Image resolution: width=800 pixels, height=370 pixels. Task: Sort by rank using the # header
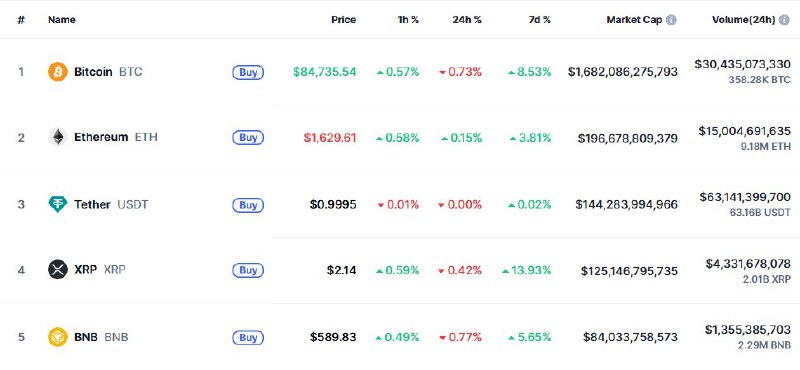pos(21,20)
